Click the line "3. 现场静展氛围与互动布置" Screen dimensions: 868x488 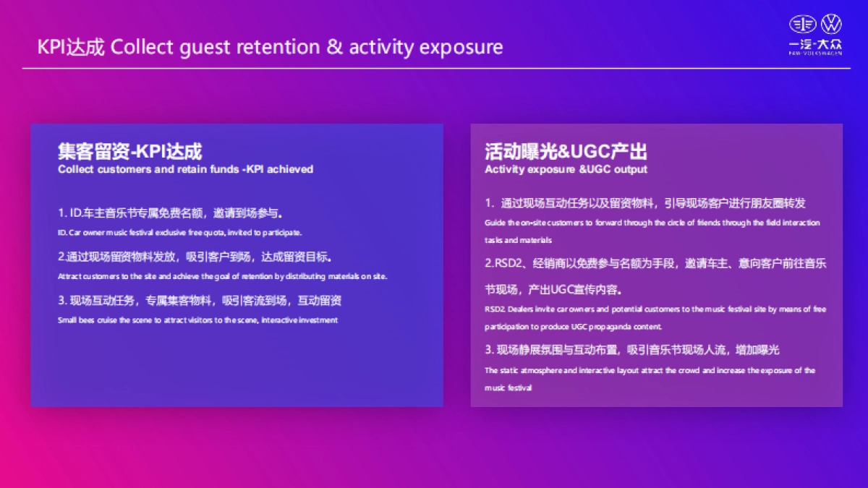click(x=632, y=350)
